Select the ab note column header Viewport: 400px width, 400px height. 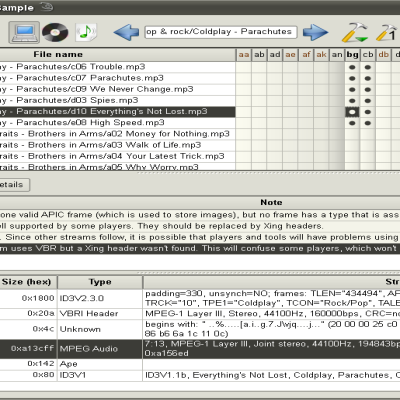(x=259, y=55)
